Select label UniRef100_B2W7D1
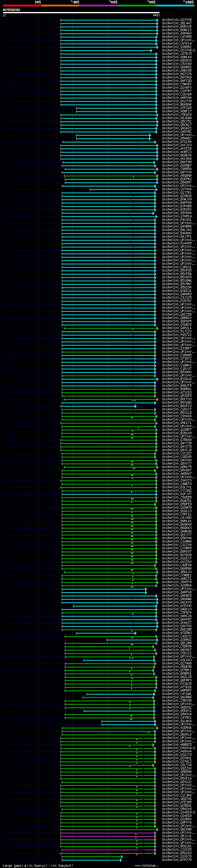This screenshot has width=197, height=868. pyautogui.click(x=177, y=501)
